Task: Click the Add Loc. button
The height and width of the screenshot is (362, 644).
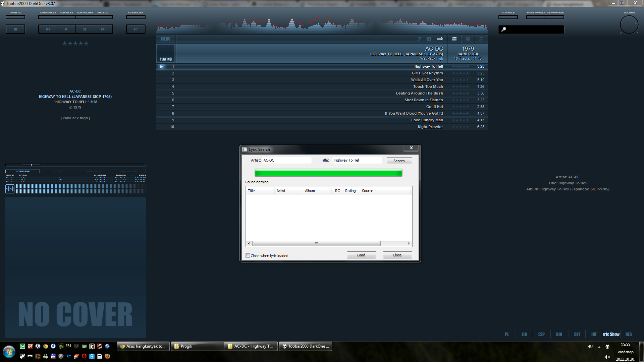Action: [x=103, y=17]
